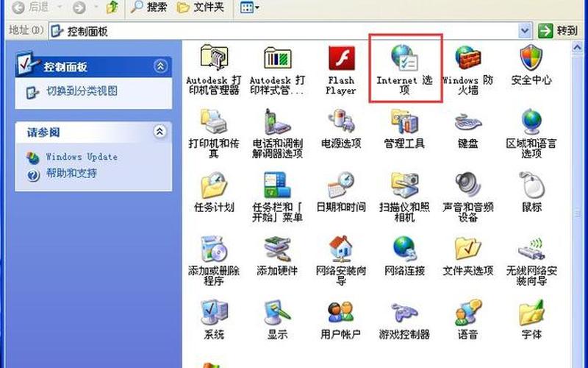The width and height of the screenshot is (588, 368).
Task: Click the 后退 back button
Action: 31,7
